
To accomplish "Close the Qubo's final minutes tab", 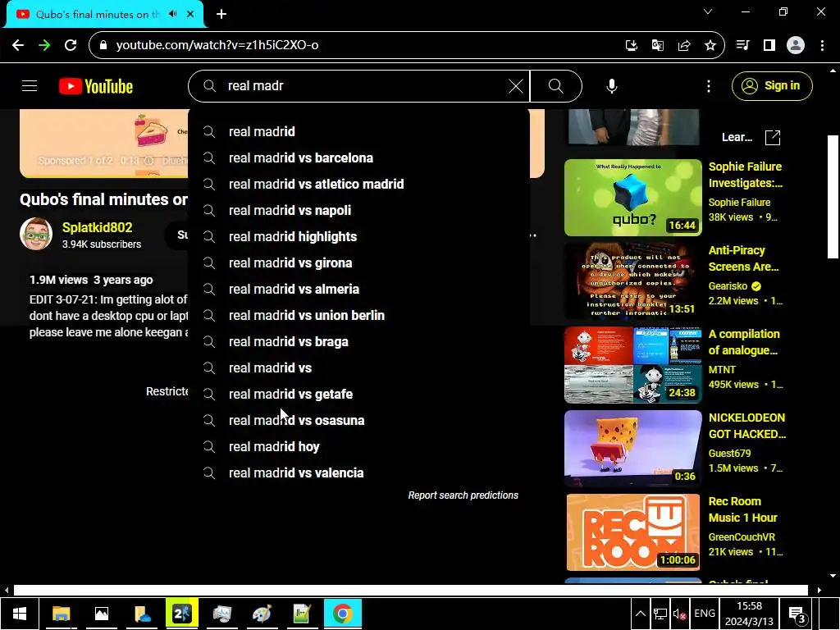I will tap(190, 14).
